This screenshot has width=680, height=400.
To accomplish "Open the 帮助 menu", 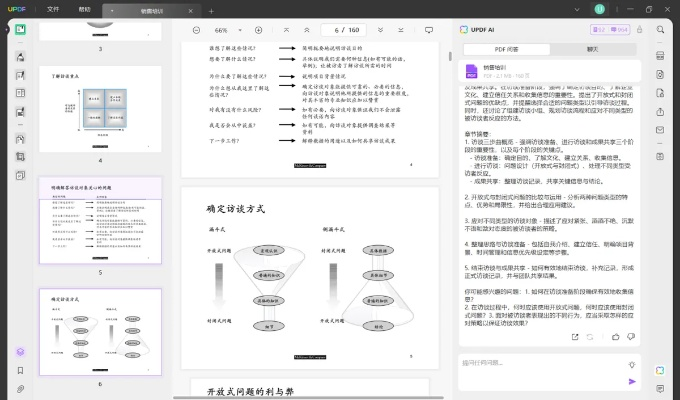I will pos(84,9).
